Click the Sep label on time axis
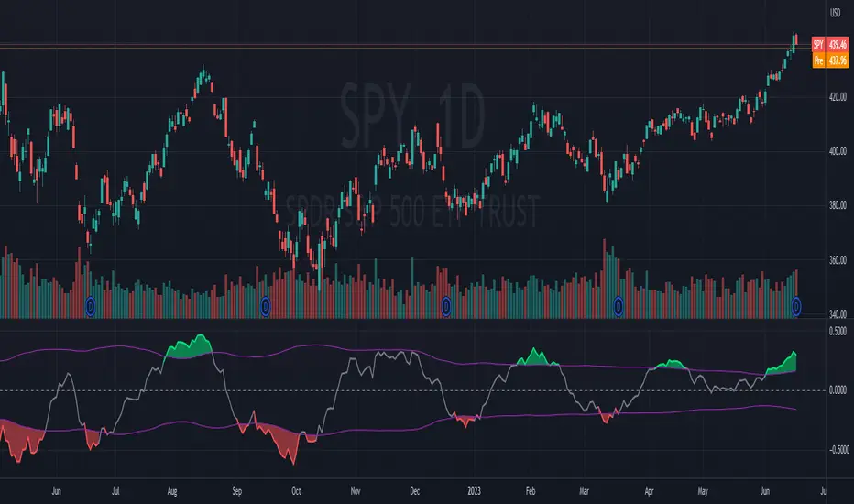Screen dimensions: 854x504 click(237, 491)
